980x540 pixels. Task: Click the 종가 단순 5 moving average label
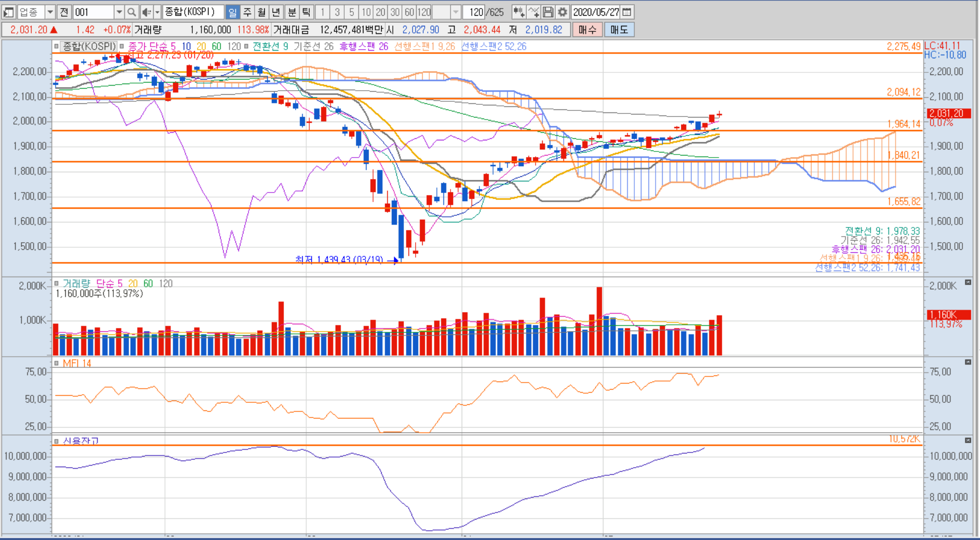pos(152,47)
